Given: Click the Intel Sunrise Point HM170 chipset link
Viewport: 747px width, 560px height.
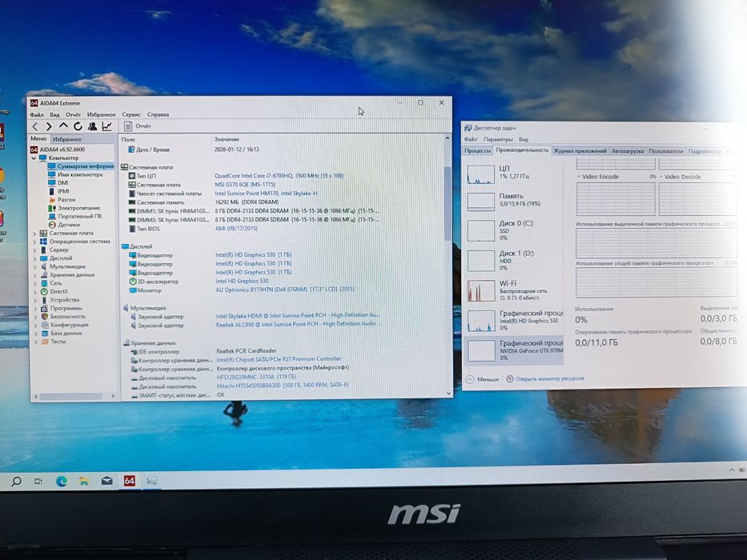Looking at the screenshot, I should pos(266,194).
